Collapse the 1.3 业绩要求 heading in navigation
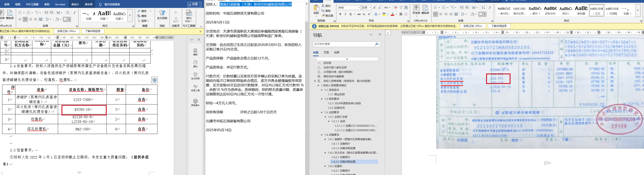This screenshot has width=644, height=175. tap(322, 112)
